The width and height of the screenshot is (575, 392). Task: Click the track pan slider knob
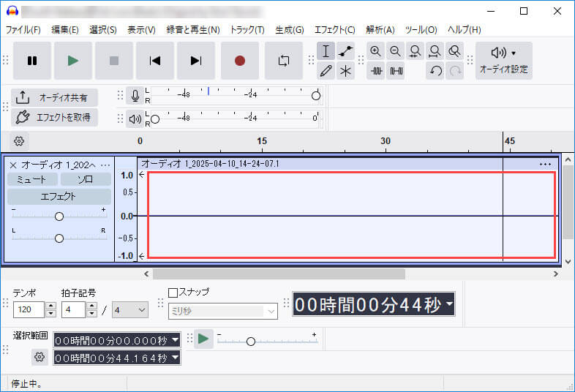tap(59, 238)
